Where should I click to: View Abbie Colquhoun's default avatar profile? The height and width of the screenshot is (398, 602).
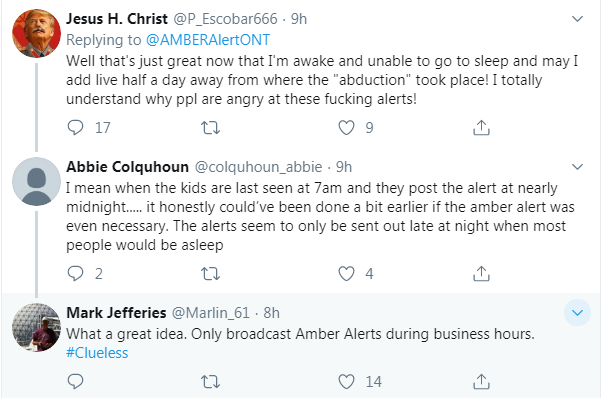[36, 181]
